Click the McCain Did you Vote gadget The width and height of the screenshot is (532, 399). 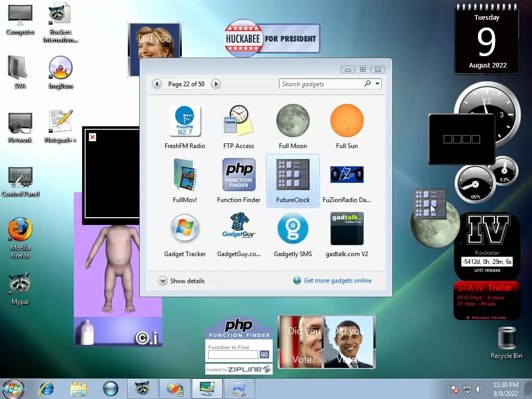[x=301, y=342]
